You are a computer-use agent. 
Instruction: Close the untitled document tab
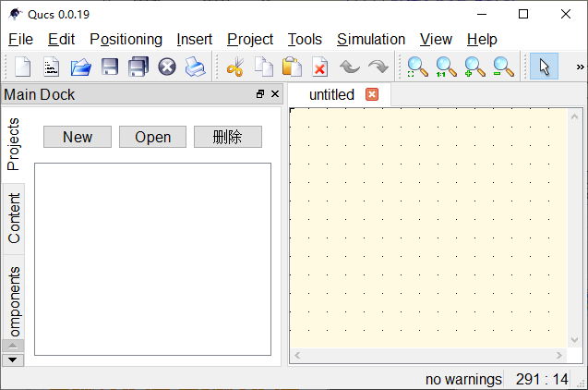pos(372,94)
